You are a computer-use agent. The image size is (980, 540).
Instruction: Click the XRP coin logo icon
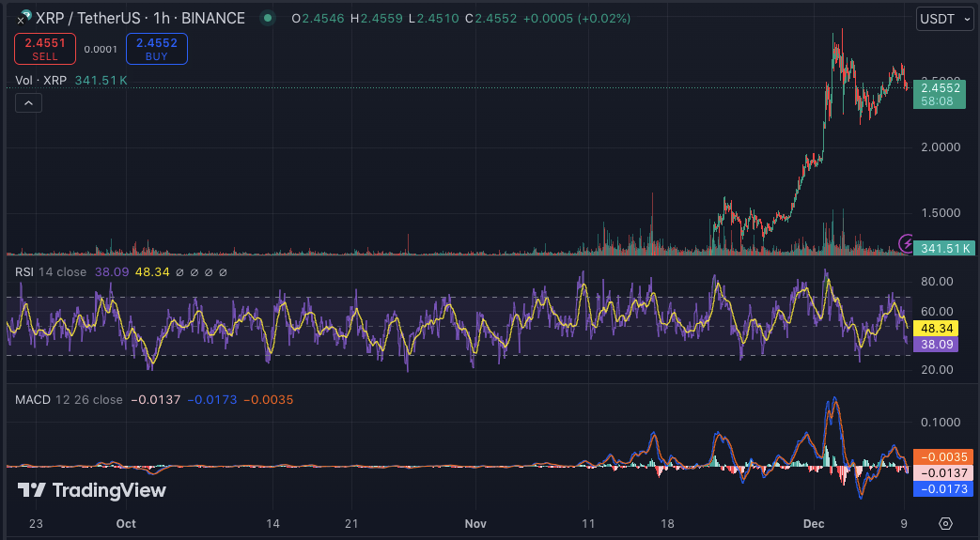pyautogui.click(x=23, y=18)
